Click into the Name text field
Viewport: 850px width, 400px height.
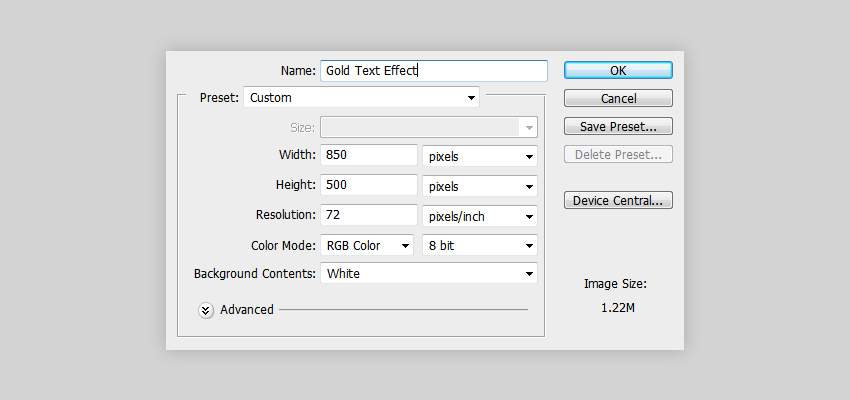click(x=434, y=71)
